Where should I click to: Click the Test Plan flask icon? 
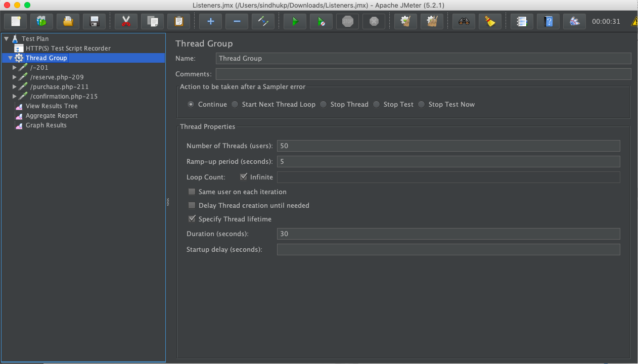15,38
